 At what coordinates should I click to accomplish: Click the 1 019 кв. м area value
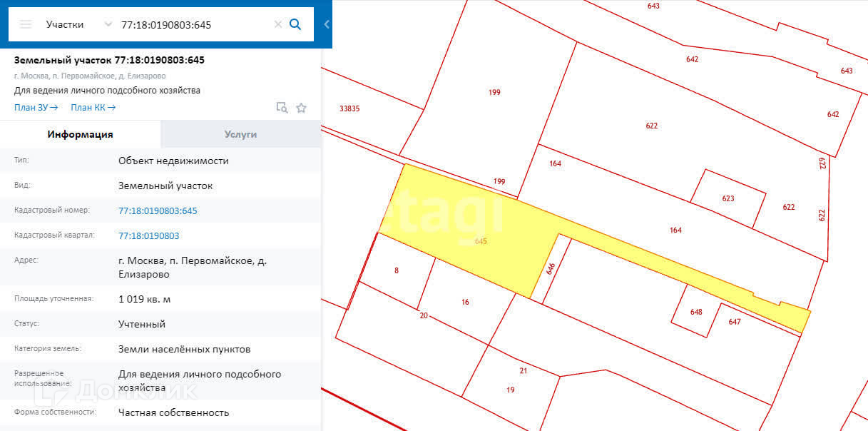pyautogui.click(x=144, y=299)
